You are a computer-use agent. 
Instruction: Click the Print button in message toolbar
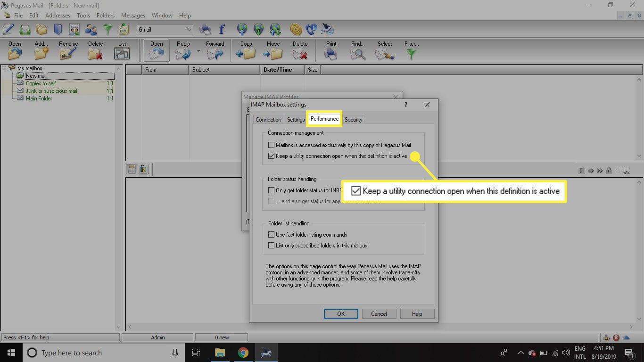pos(331,50)
